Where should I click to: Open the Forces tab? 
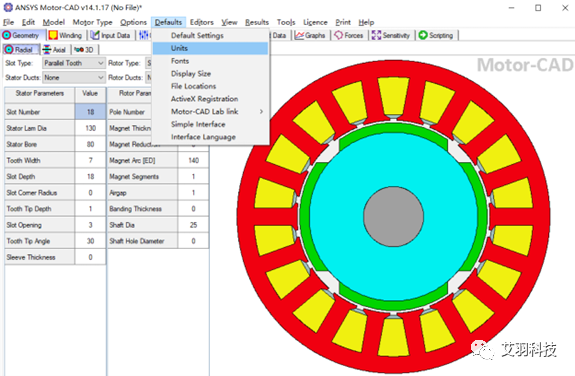tap(349, 35)
